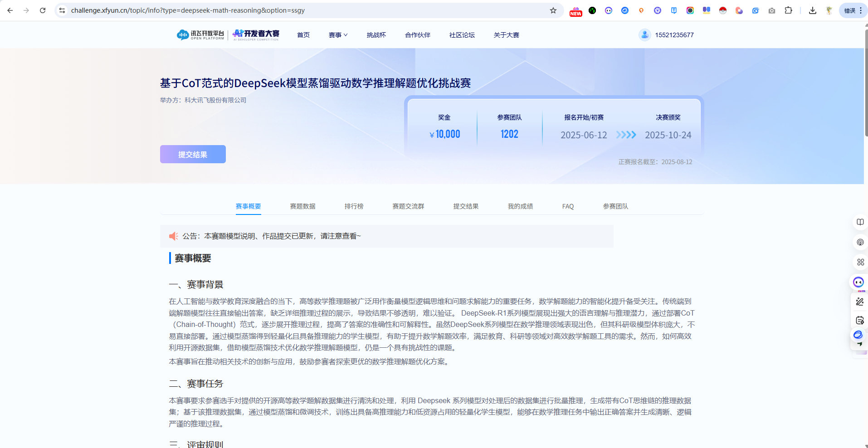
Task: Click the calendar-bolt icon in right sidebar
Action: [x=860, y=321]
